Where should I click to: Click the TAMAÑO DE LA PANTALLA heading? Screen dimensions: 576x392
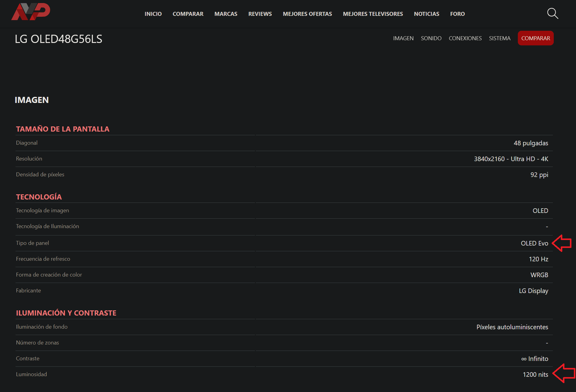click(63, 129)
